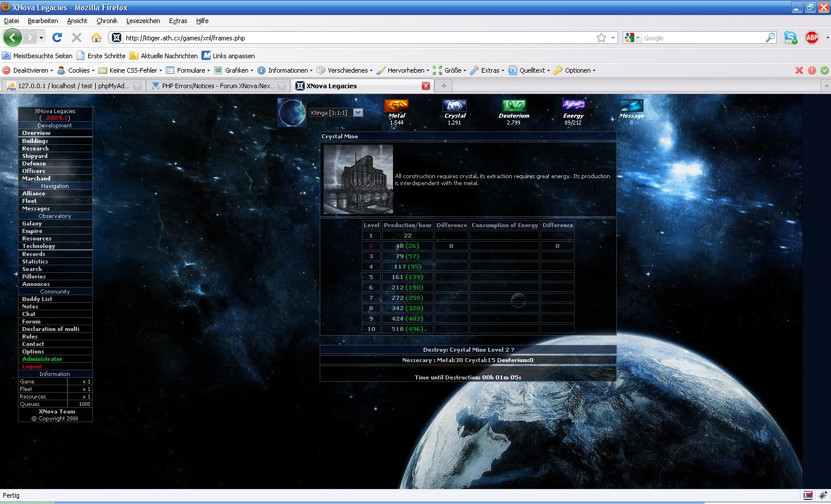Click Destroy: Crystal Mine Level 2 link
Viewport: 831px width, 504px height.
point(468,349)
